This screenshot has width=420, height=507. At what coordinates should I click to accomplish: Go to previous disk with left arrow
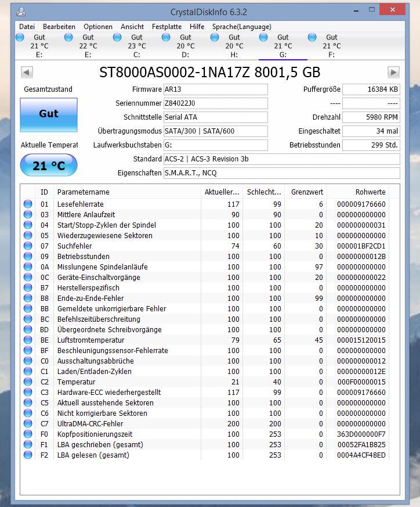coord(27,72)
